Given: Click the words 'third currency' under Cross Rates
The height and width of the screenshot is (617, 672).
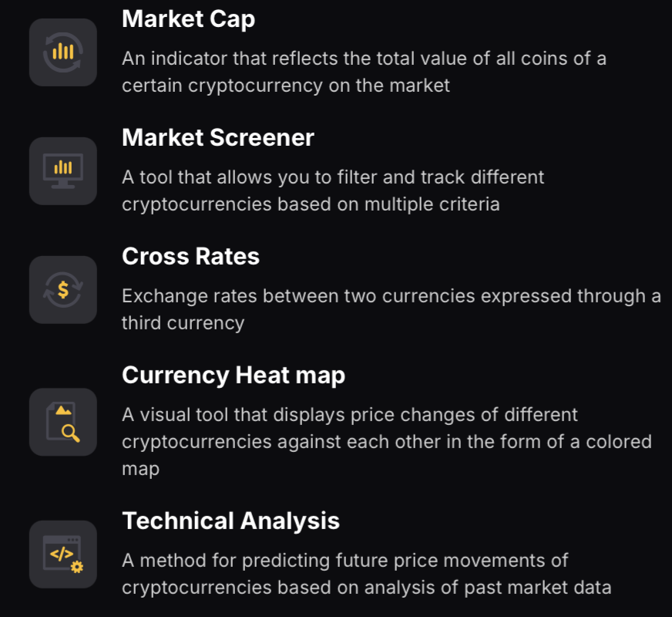Looking at the screenshot, I should point(183,323).
